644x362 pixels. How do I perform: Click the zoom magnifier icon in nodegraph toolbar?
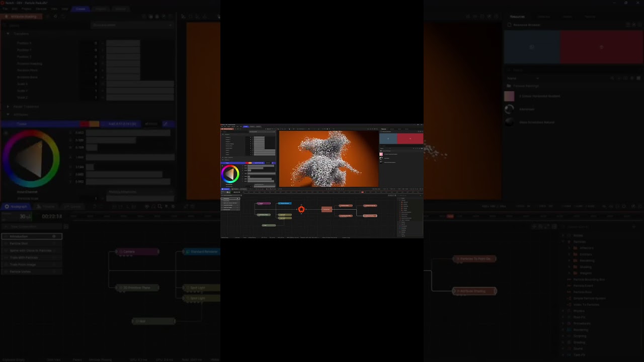(160, 207)
